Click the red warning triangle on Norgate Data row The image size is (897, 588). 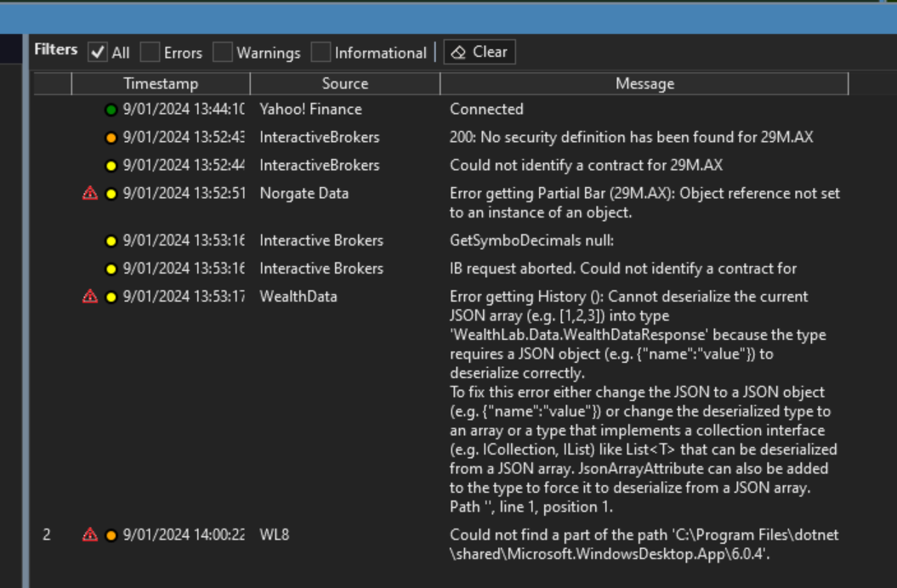pos(90,194)
